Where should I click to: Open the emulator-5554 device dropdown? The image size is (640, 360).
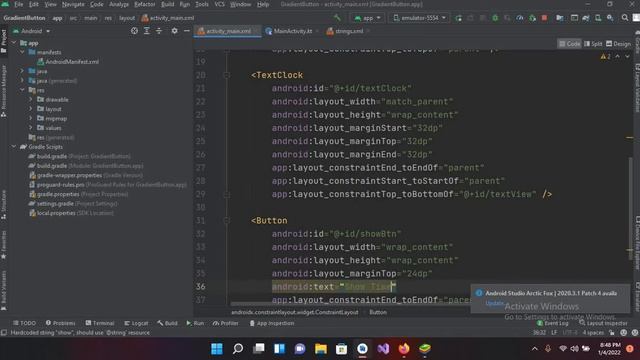pos(419,18)
